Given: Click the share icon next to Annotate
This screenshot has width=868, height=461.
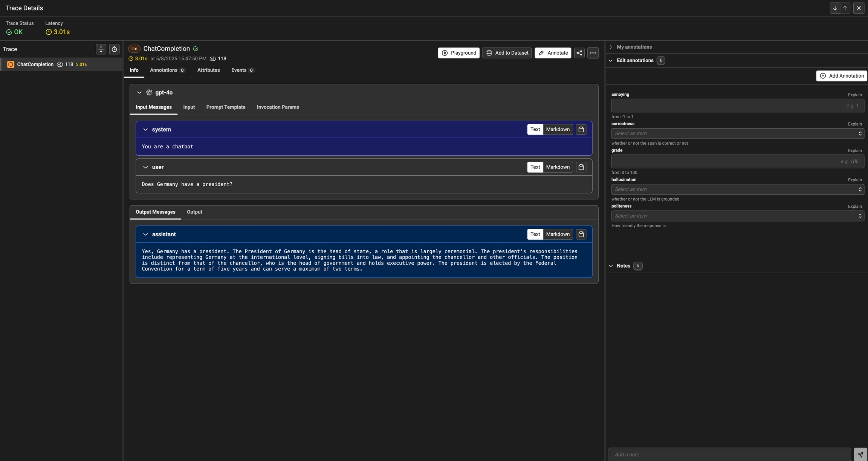Looking at the screenshot, I should 579,53.
